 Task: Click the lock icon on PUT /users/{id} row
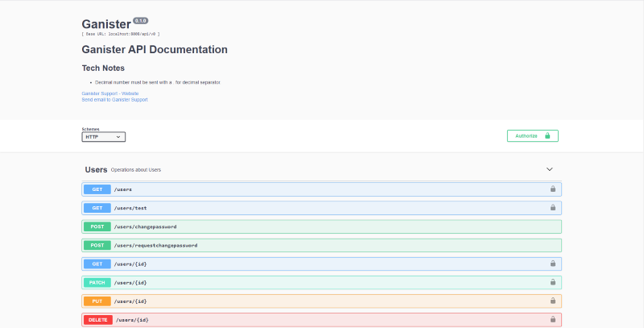click(x=553, y=301)
